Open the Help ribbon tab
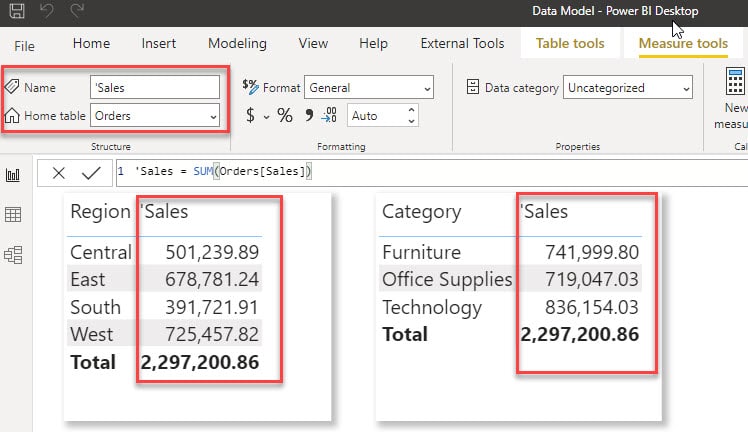The height and width of the screenshot is (432, 748). 373,43
